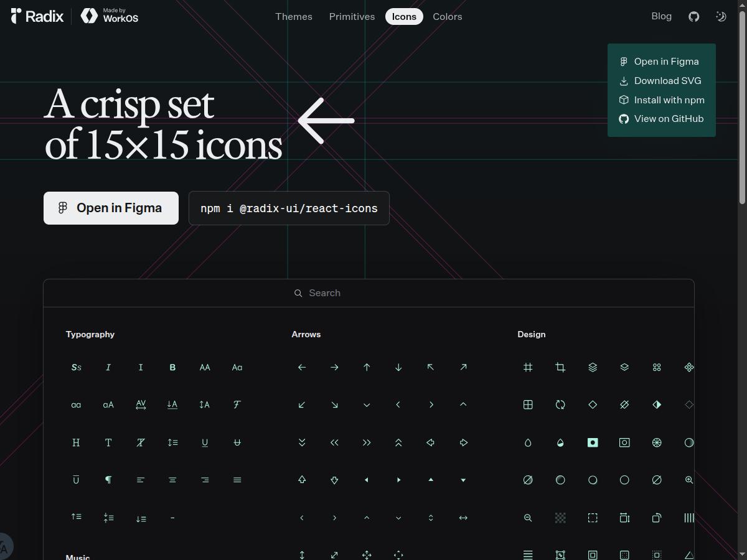Switch to the Primitives tab
The height and width of the screenshot is (560, 747).
pos(352,17)
